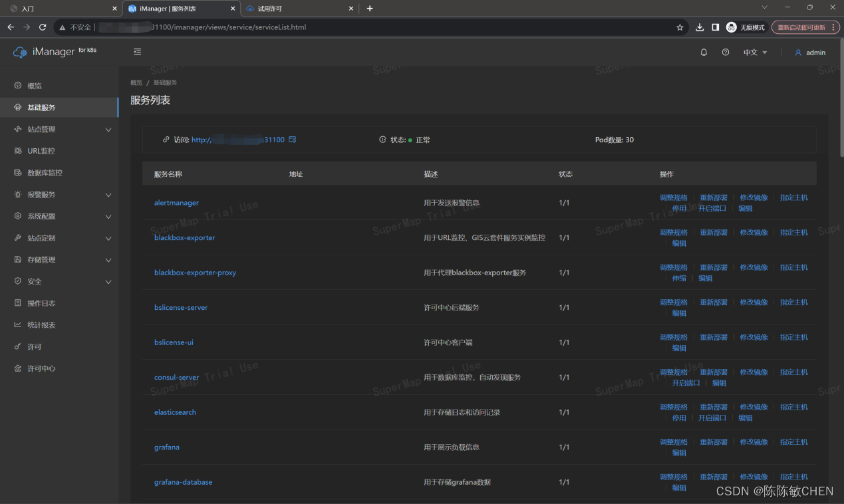Click 修改镜像 for grafana
The image size is (844, 504).
(754, 442)
